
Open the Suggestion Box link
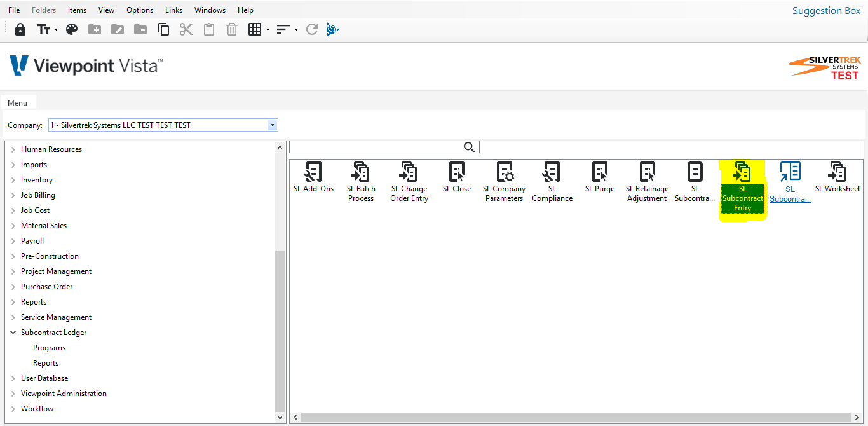click(826, 10)
